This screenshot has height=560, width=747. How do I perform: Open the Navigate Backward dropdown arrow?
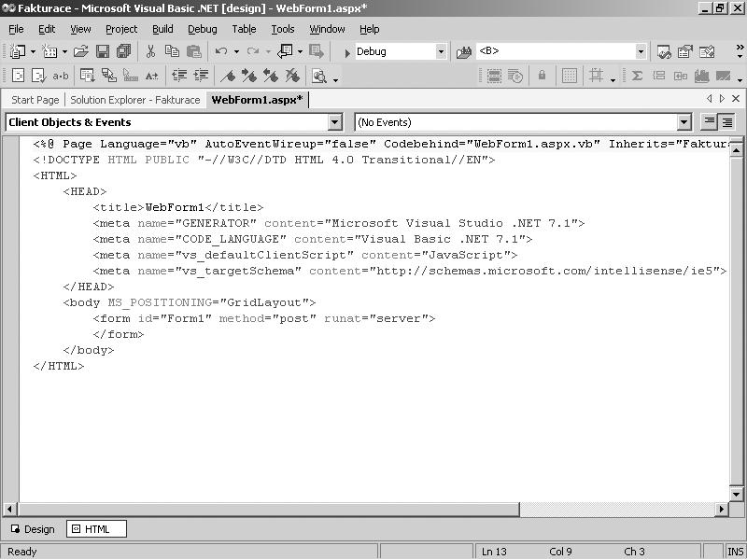tap(300, 51)
